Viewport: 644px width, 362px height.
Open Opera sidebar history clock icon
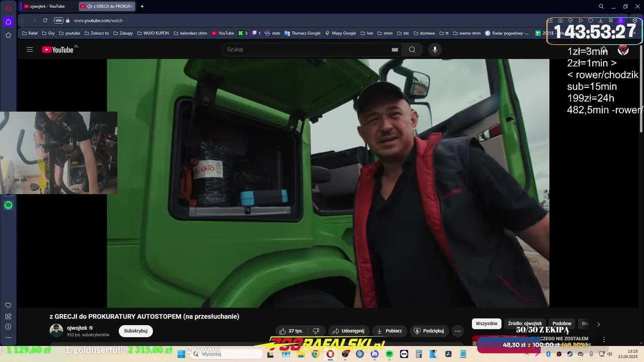(8, 327)
